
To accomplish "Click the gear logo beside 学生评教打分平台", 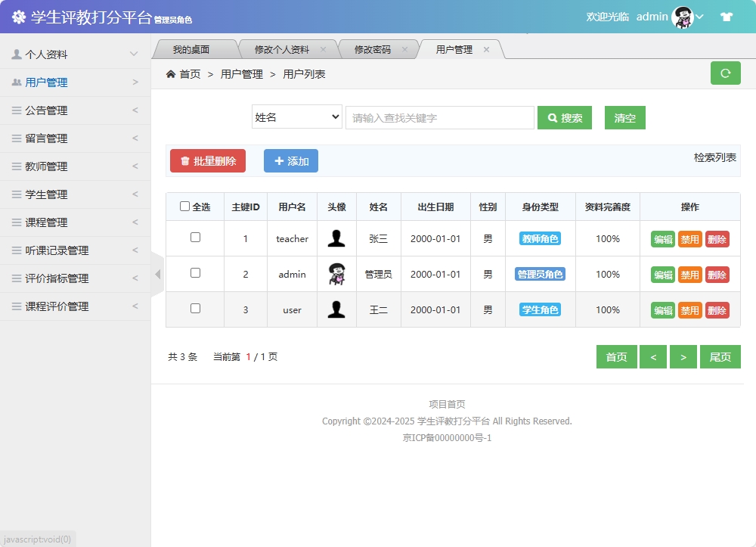I will [x=20, y=15].
